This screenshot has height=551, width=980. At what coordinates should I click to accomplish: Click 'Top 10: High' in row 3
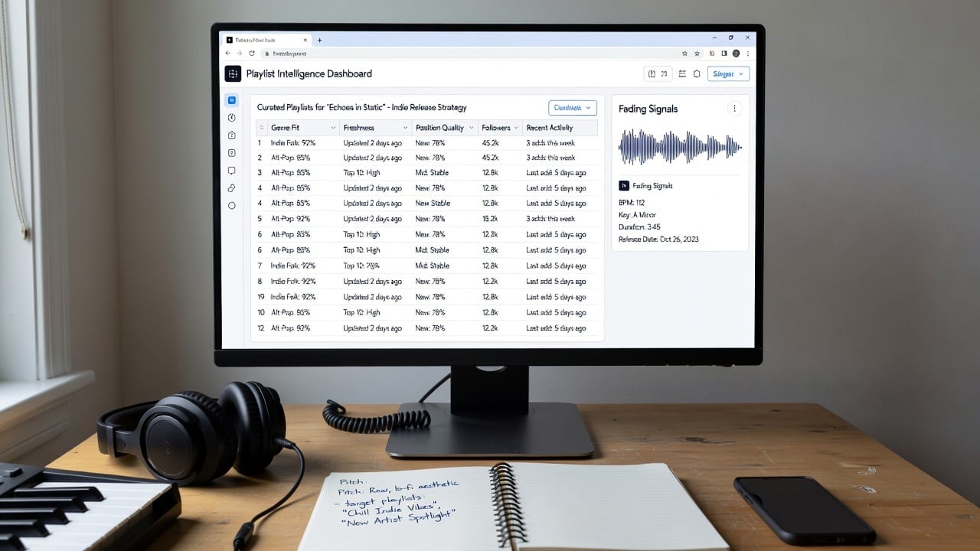[361, 173]
